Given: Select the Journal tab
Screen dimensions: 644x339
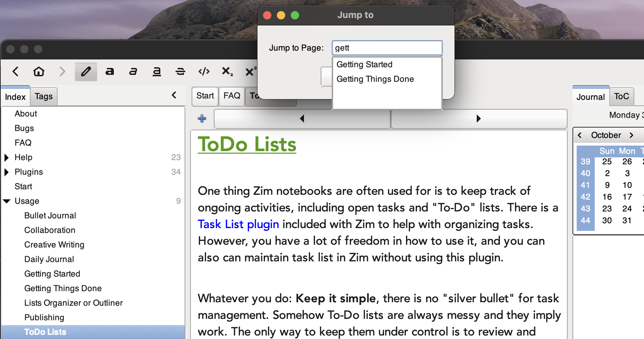Looking at the screenshot, I should (x=591, y=97).
